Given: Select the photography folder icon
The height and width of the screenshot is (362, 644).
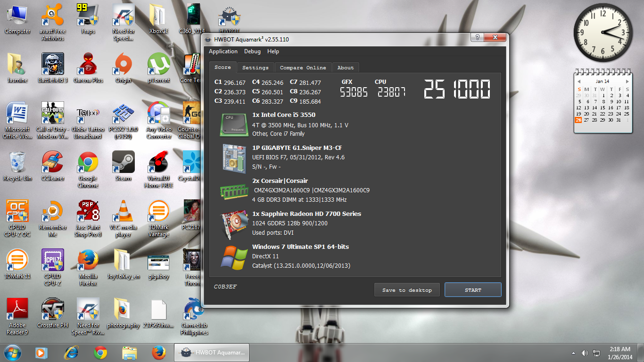Looking at the screenshot, I should pos(123,313).
